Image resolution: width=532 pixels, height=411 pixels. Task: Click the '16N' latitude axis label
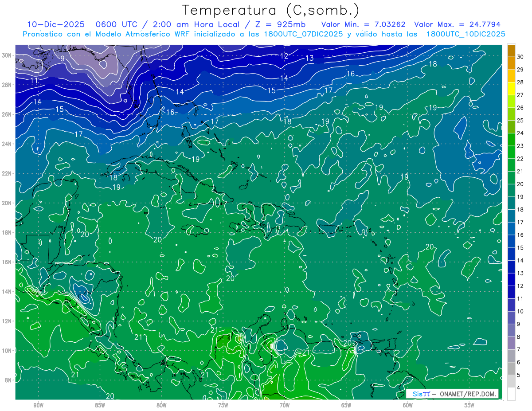coord(7,262)
